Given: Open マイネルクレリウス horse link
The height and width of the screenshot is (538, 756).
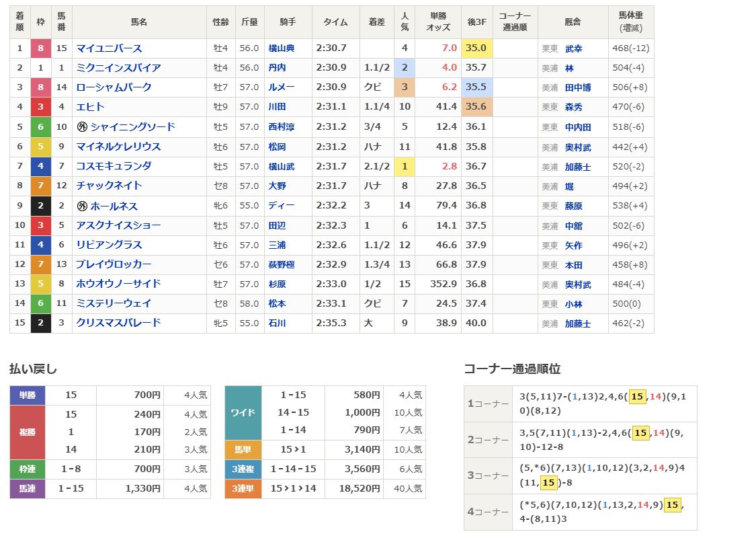Looking at the screenshot, I should (x=118, y=147).
